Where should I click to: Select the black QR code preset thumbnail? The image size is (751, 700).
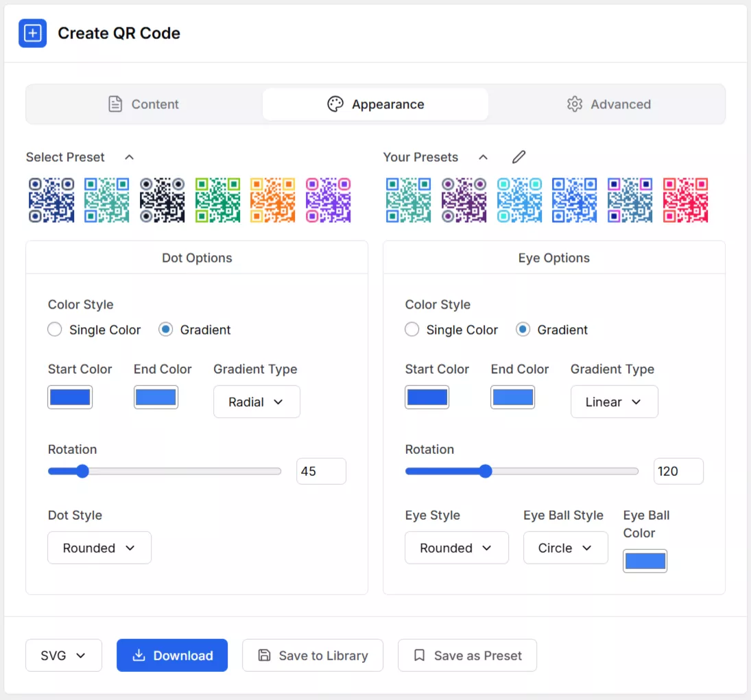(162, 200)
